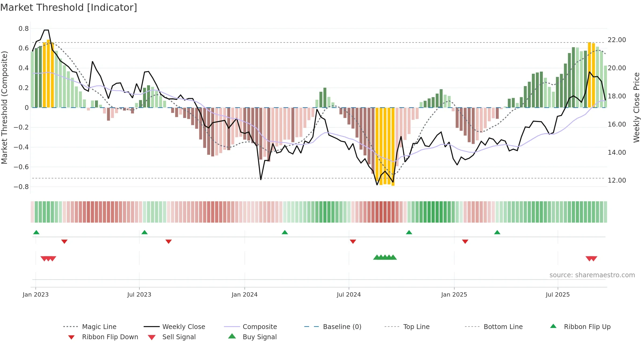Image resolution: width=644 pixels, height=362 pixels.
Task: Click the ribbon flip up marker in early 2024
Action: (x=285, y=232)
